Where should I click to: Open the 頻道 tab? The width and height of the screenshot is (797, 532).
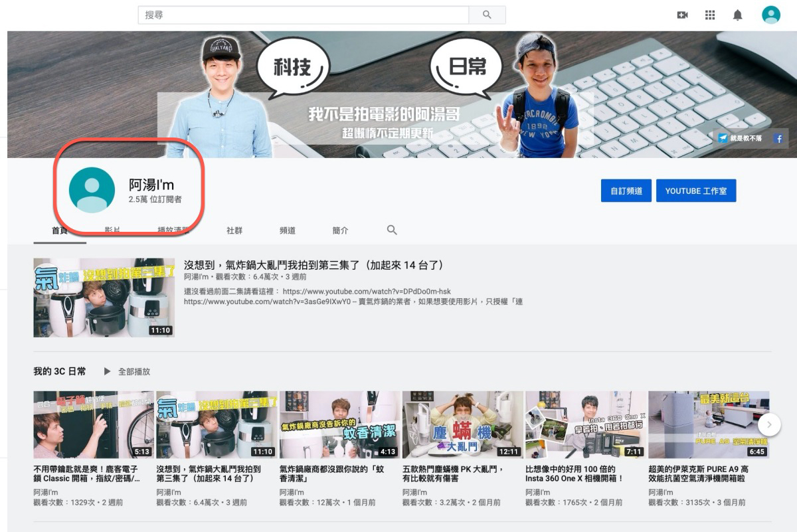pyautogui.click(x=288, y=230)
